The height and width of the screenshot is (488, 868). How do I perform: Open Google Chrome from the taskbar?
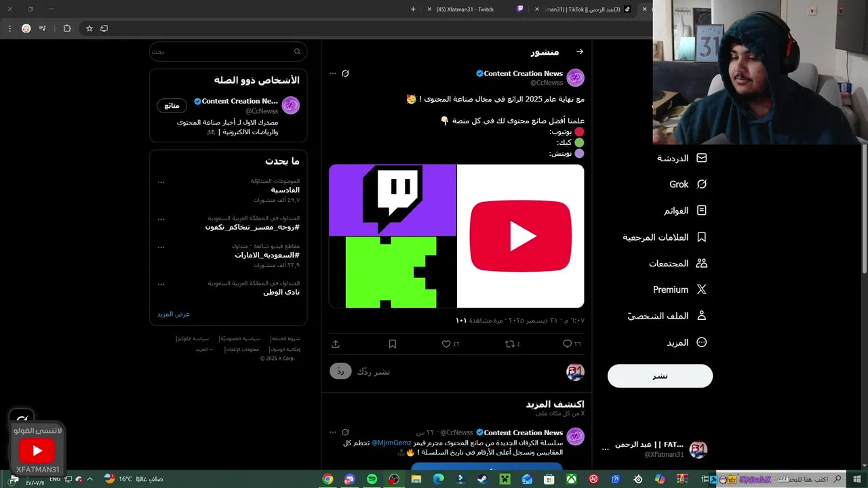[x=328, y=479]
